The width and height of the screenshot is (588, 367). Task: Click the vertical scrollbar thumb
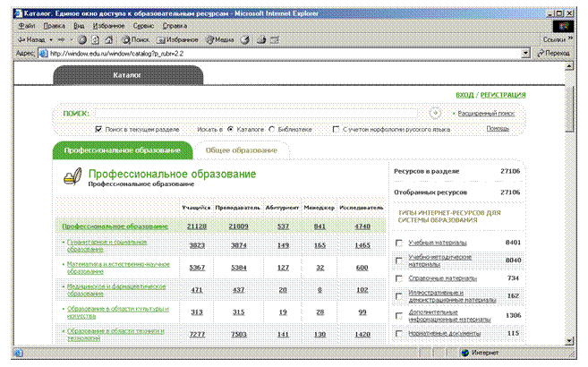click(x=569, y=108)
